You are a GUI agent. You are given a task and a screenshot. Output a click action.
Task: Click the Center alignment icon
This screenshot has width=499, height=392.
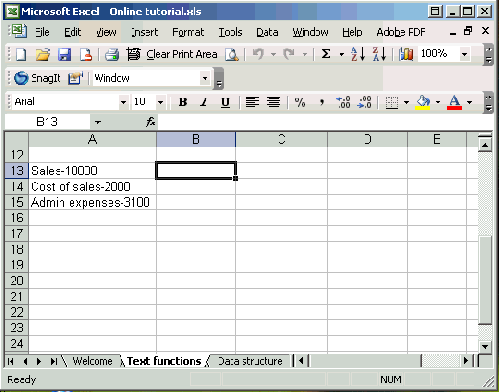tap(273, 102)
